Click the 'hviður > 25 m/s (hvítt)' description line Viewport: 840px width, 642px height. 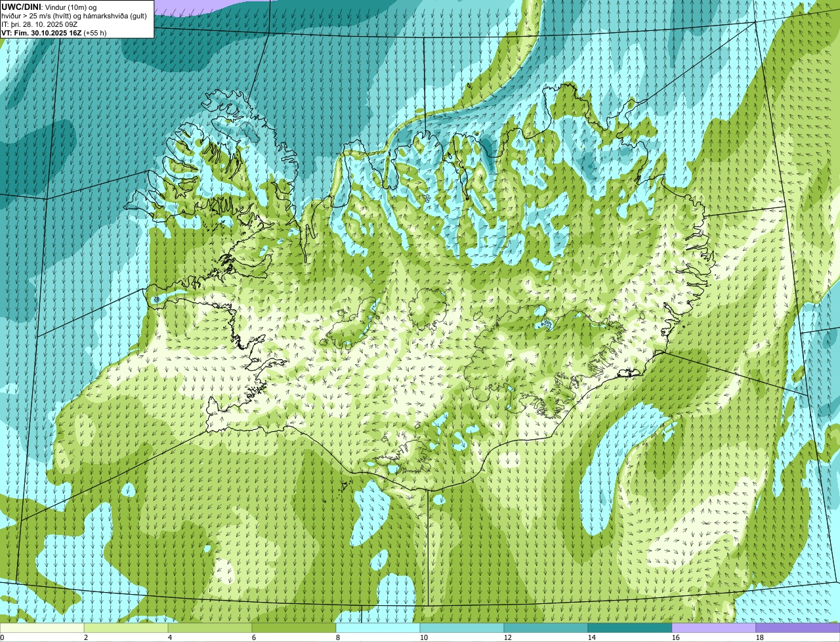point(74,16)
